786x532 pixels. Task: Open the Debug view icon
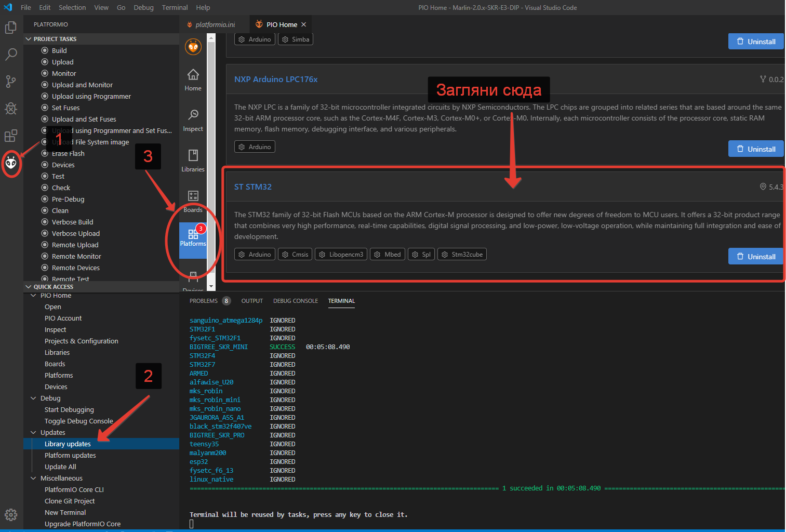coord(11,109)
